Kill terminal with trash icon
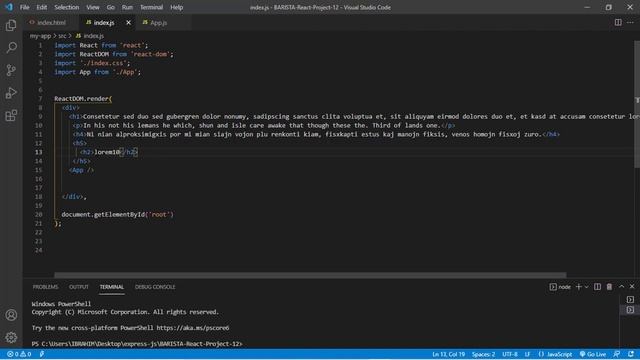Screen dimensions: 640x360 (609, 287)
